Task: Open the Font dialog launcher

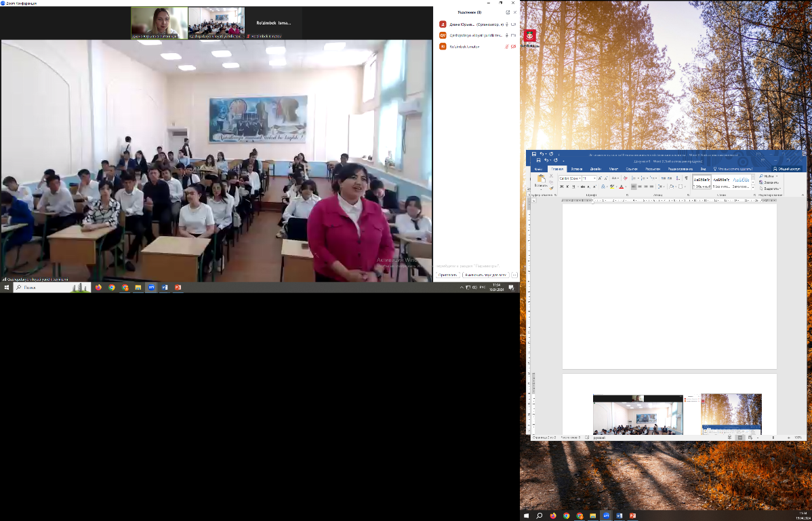Action: point(626,195)
